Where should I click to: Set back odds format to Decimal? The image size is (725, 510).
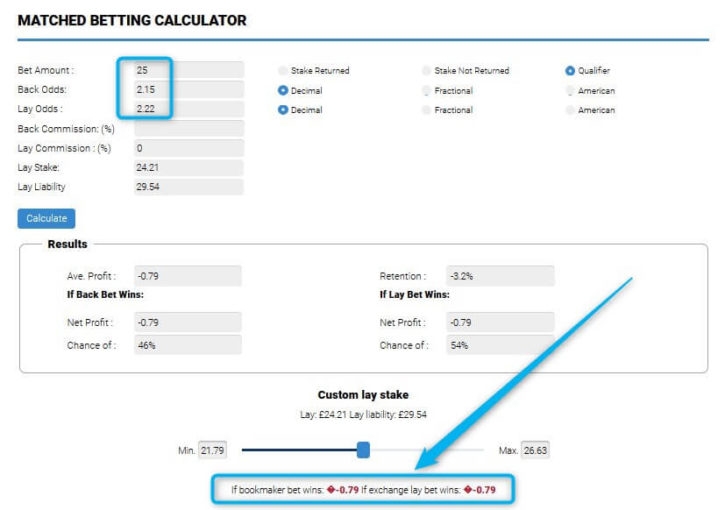[283, 91]
